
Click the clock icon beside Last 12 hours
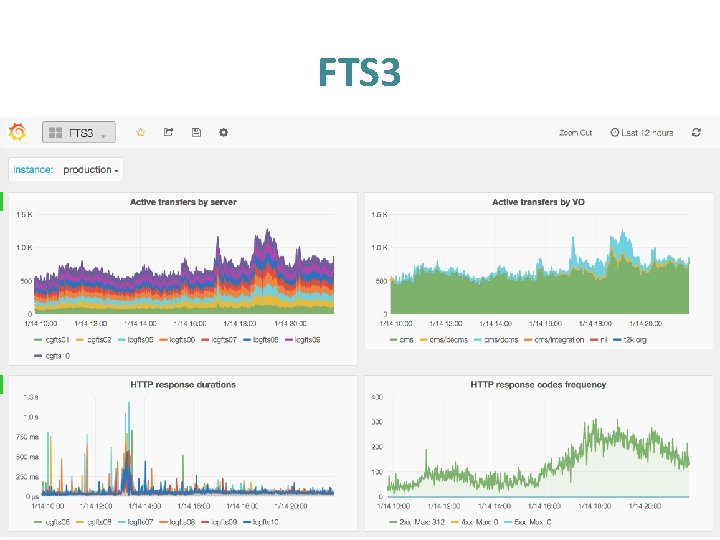tap(614, 133)
